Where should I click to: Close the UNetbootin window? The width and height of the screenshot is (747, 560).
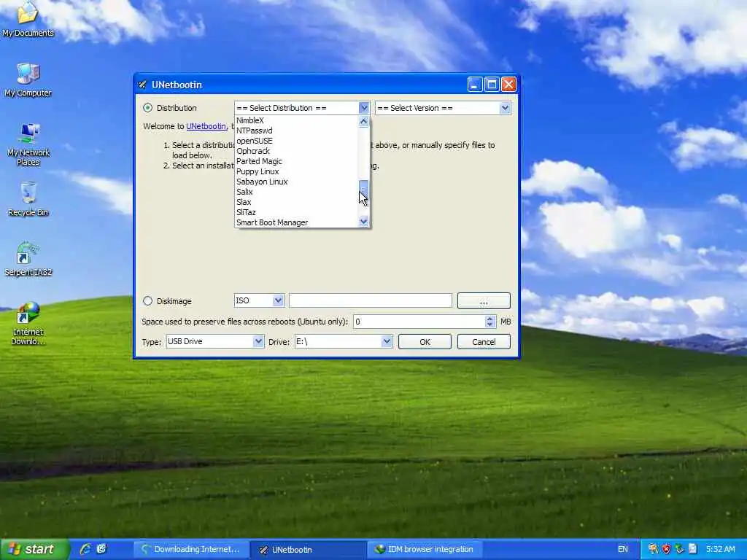[x=508, y=85]
